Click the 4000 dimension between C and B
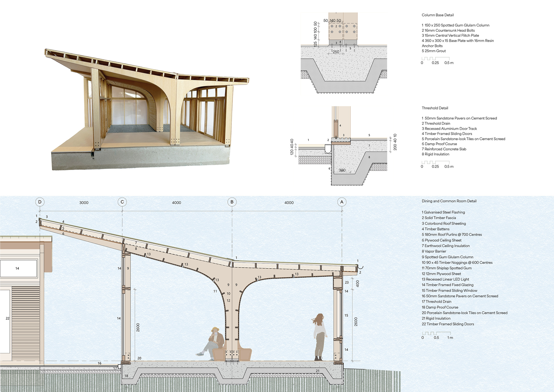 coord(176,203)
